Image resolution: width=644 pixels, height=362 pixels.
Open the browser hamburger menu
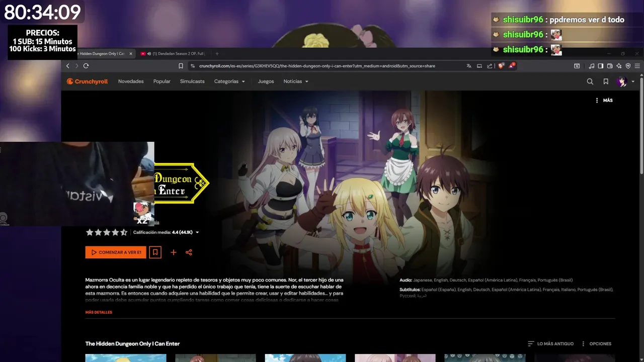637,66
